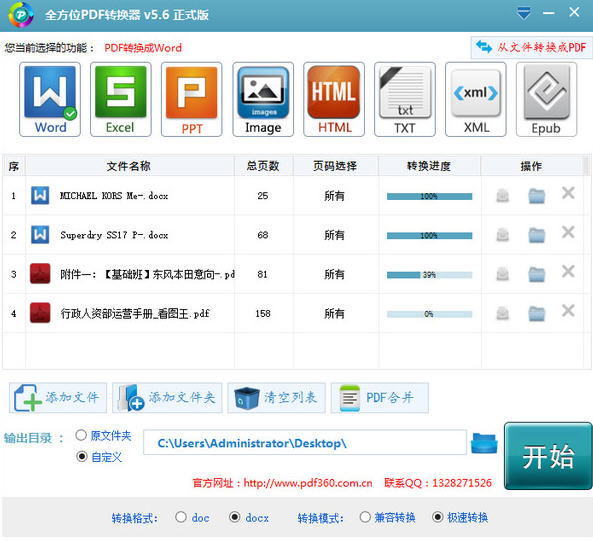Choose docx conversion format radio
This screenshot has height=541, width=593.
(x=234, y=517)
